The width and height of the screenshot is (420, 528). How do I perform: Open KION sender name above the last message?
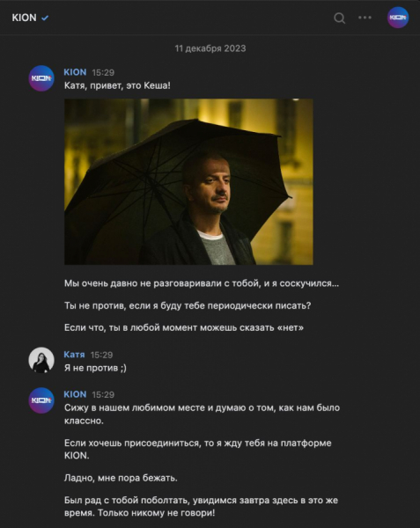(x=75, y=394)
